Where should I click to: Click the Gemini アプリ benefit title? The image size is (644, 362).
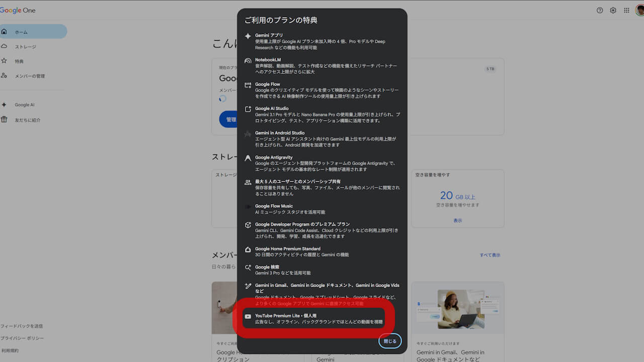[269, 35]
